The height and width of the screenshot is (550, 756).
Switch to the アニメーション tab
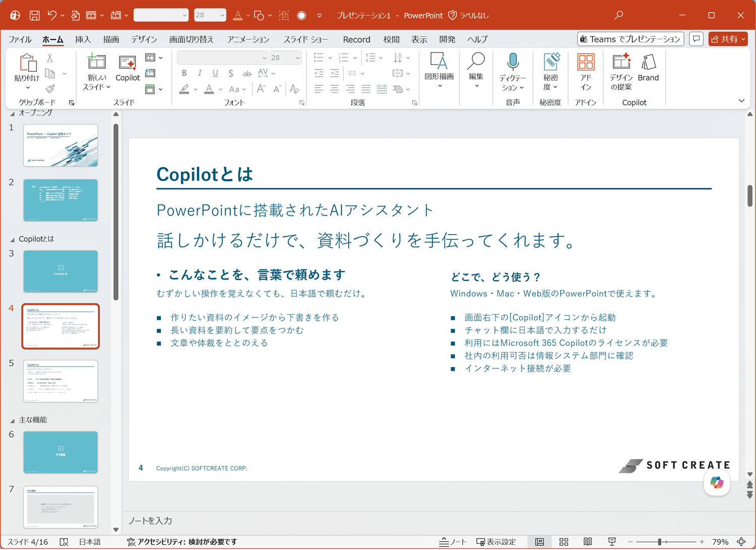point(248,39)
